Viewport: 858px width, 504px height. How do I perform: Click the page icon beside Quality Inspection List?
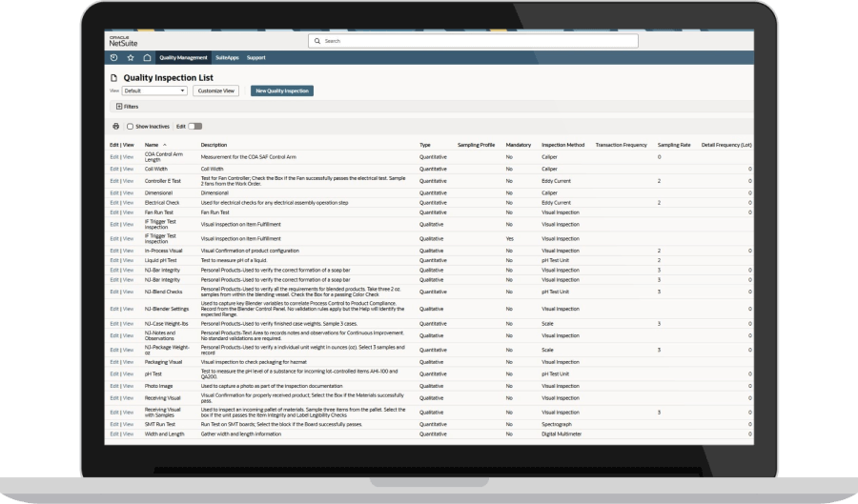click(113, 78)
